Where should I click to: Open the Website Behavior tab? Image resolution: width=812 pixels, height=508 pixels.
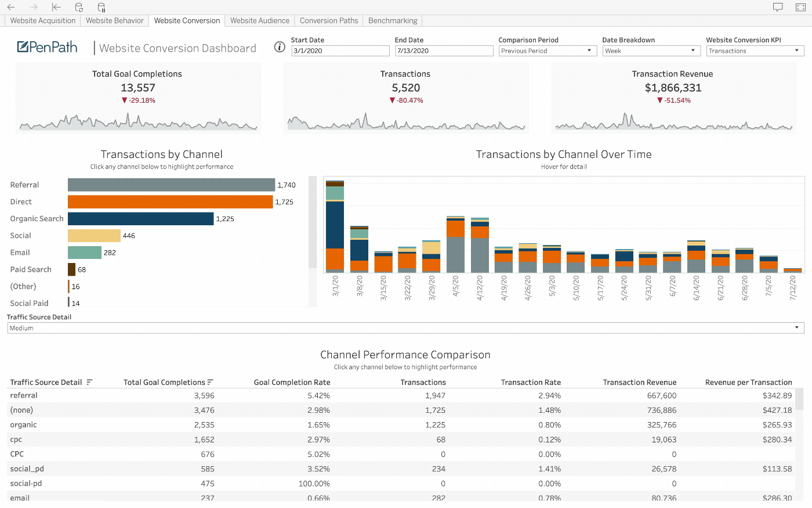pos(115,20)
